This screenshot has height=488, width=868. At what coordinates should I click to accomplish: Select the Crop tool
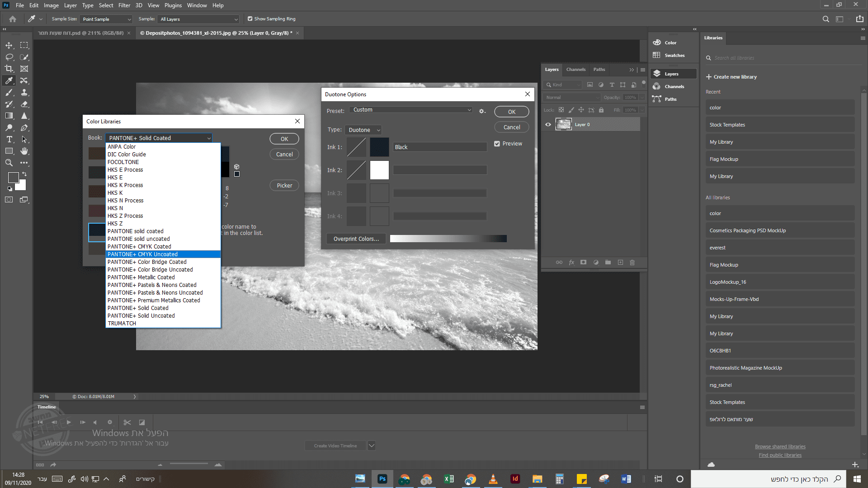pyautogui.click(x=9, y=69)
